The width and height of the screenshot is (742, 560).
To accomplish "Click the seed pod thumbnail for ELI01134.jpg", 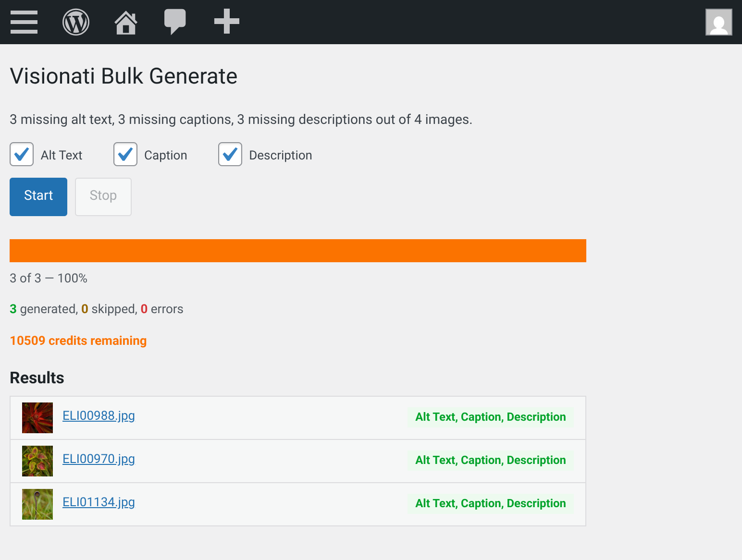I will tap(37, 504).
